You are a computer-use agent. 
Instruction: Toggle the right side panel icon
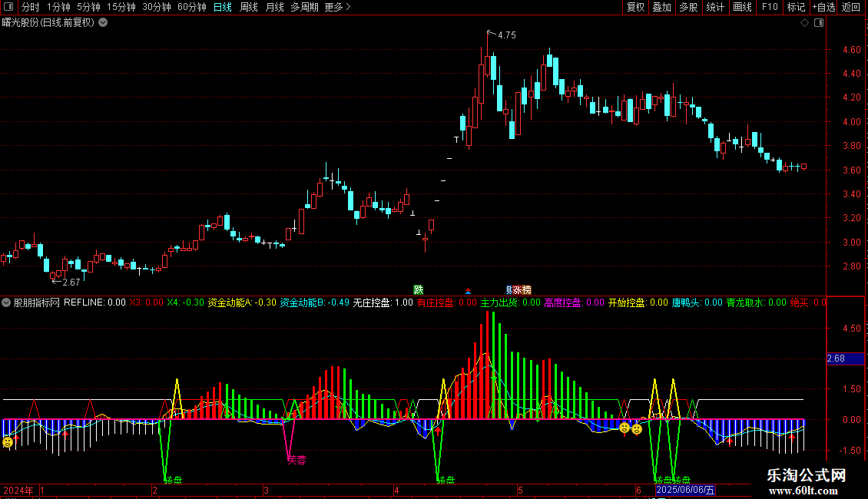(819, 23)
